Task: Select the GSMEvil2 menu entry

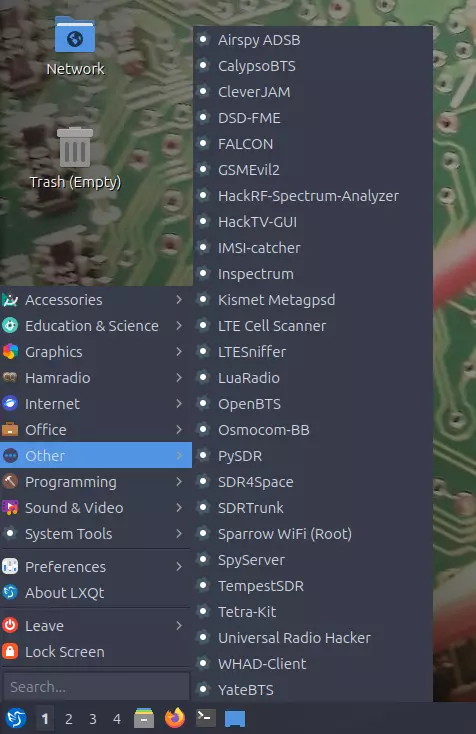Action: 313,170
